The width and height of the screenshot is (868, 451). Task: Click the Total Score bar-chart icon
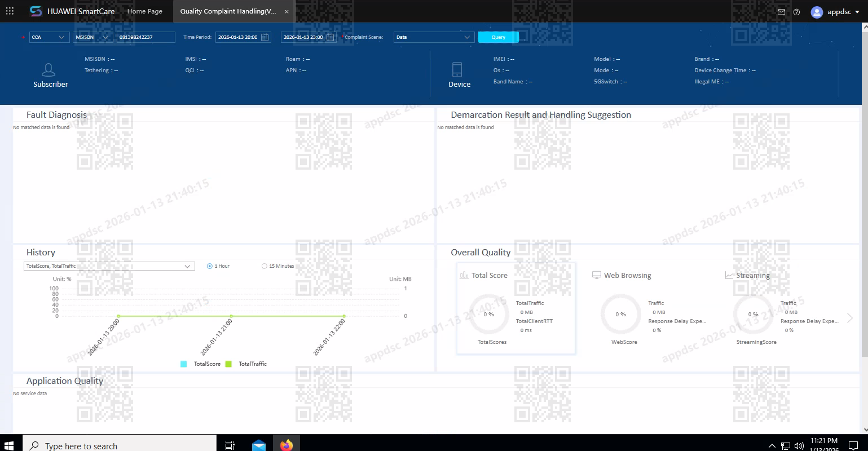(x=464, y=275)
